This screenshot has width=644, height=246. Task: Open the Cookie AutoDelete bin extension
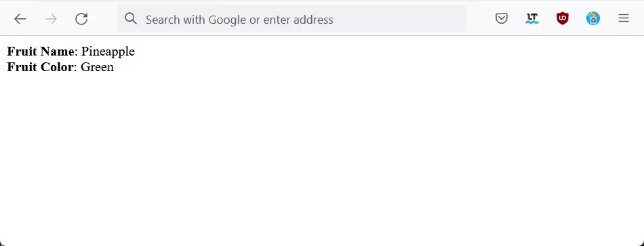(x=593, y=18)
